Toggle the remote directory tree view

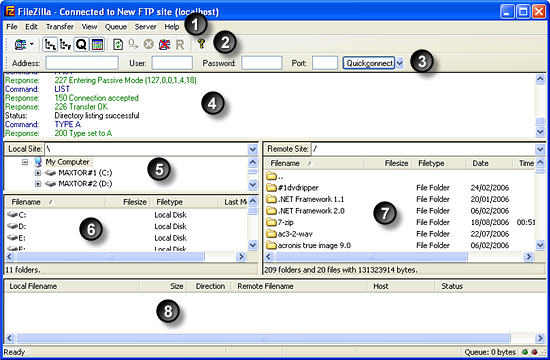coord(65,45)
